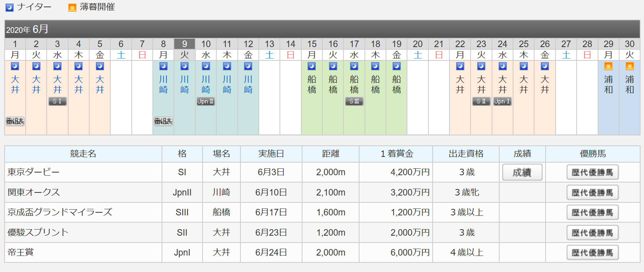Open 川崎 link on June 9
This screenshot has height=272, width=644.
(185, 85)
